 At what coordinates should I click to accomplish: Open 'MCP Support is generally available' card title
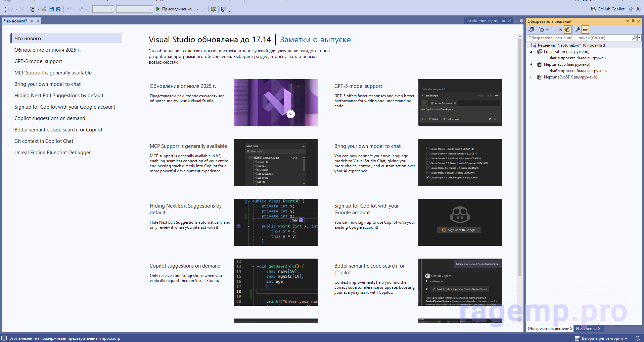pos(188,146)
